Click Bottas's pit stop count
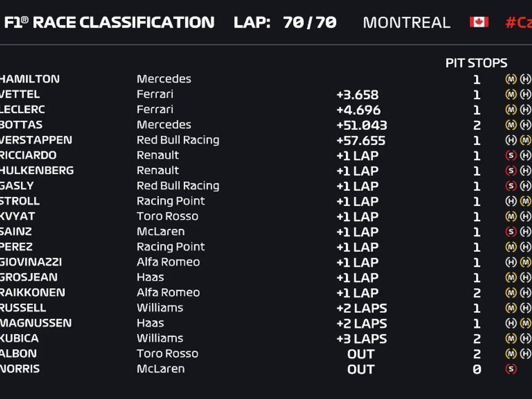 (477, 125)
